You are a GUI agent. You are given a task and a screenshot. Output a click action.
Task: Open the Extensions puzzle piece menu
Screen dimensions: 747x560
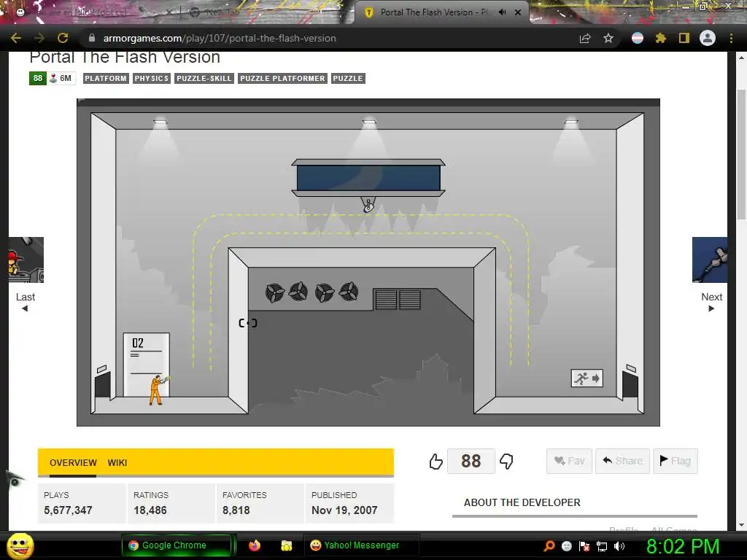point(661,38)
